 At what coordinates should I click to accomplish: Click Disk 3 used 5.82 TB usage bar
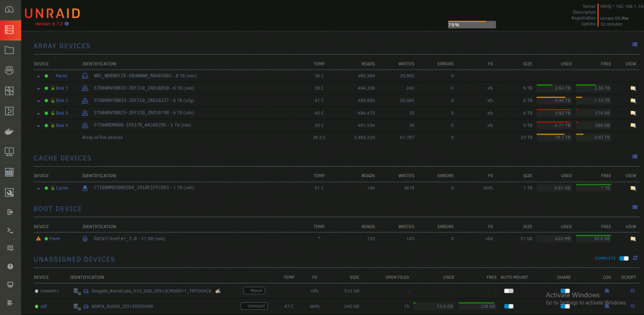[x=554, y=113]
